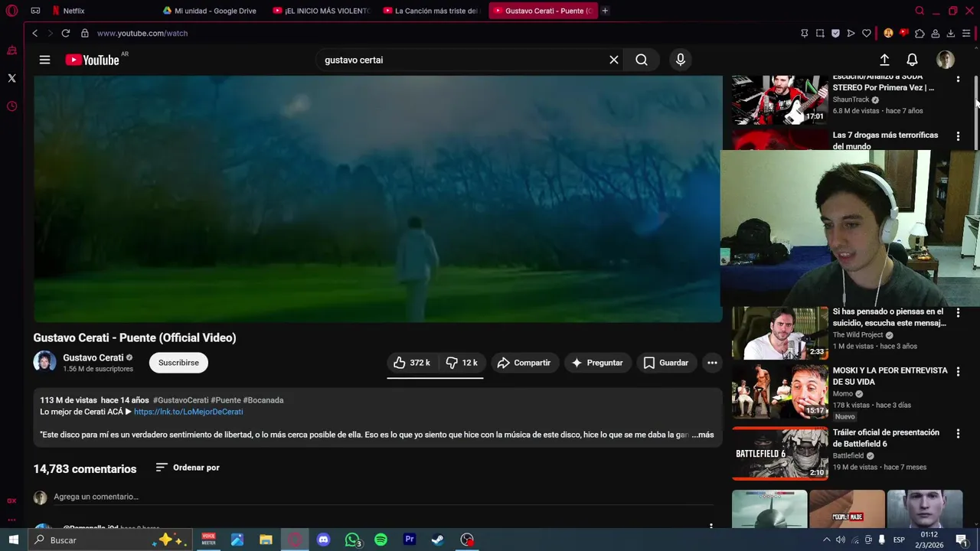The width and height of the screenshot is (980, 551).
Task: Open the Gustavo Cerati channel avatar
Action: [44, 362]
